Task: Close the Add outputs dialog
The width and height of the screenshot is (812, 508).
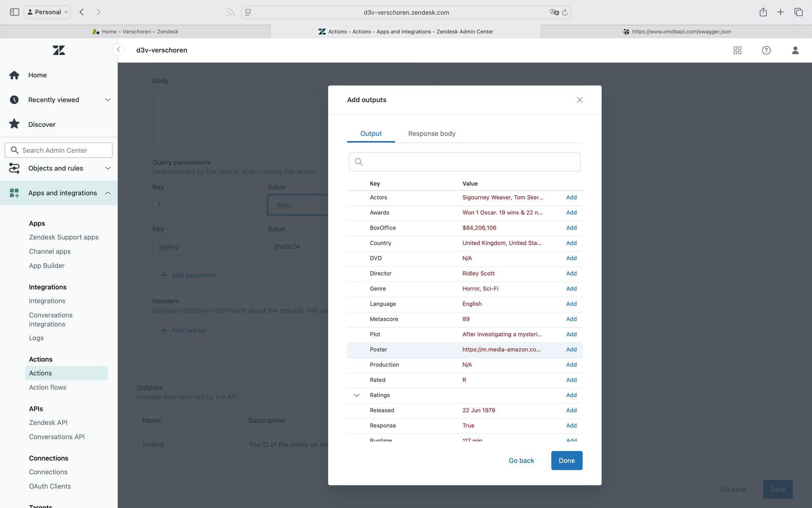Action: click(x=579, y=100)
